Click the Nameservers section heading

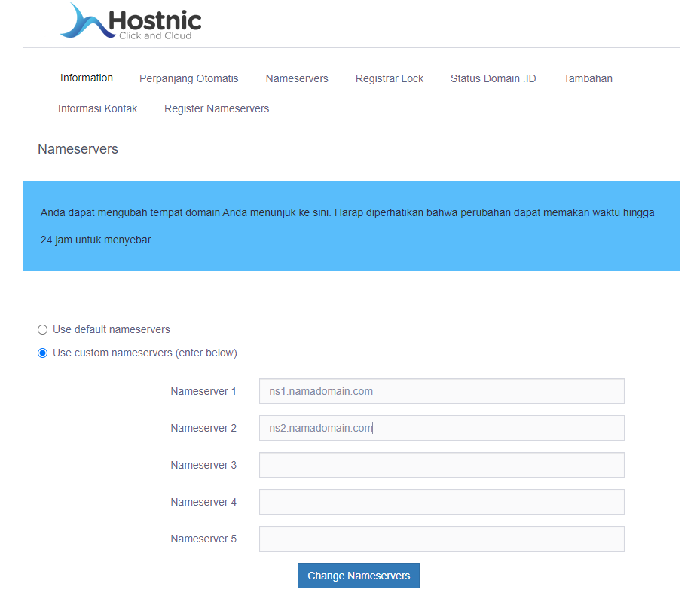pos(78,149)
